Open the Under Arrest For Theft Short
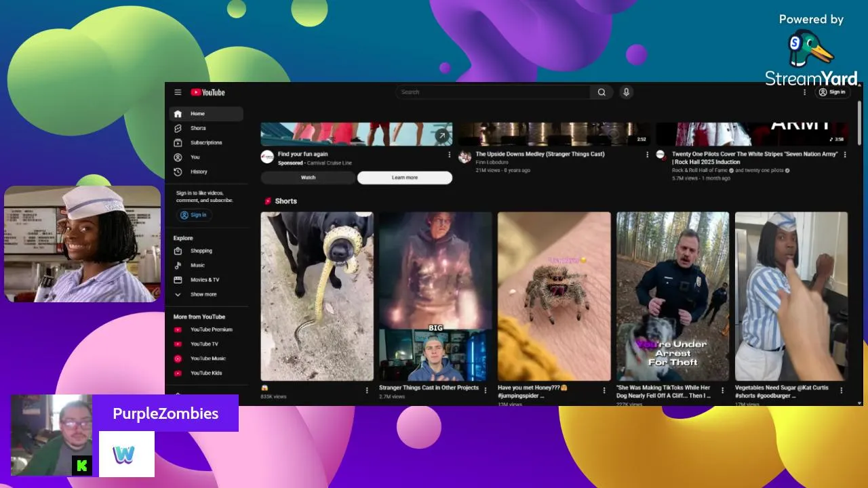 click(673, 296)
